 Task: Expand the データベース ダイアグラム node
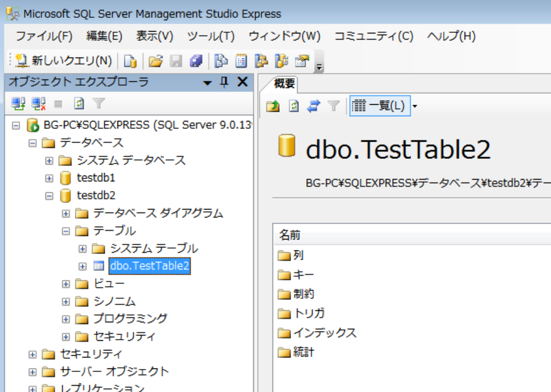[66, 214]
